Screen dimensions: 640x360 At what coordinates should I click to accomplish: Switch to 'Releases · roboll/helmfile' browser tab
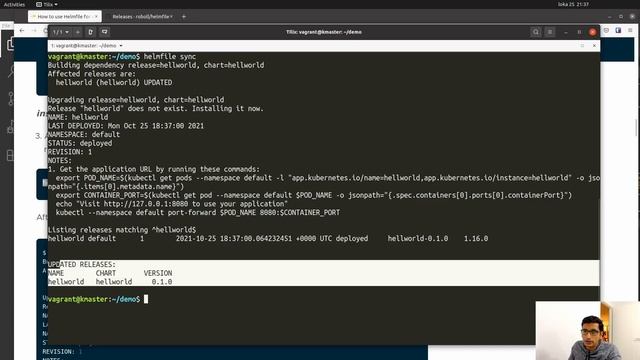tap(142, 17)
